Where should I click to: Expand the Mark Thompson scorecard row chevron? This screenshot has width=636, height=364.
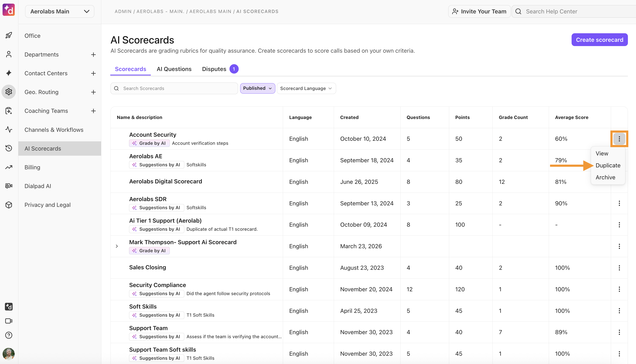[117, 246]
